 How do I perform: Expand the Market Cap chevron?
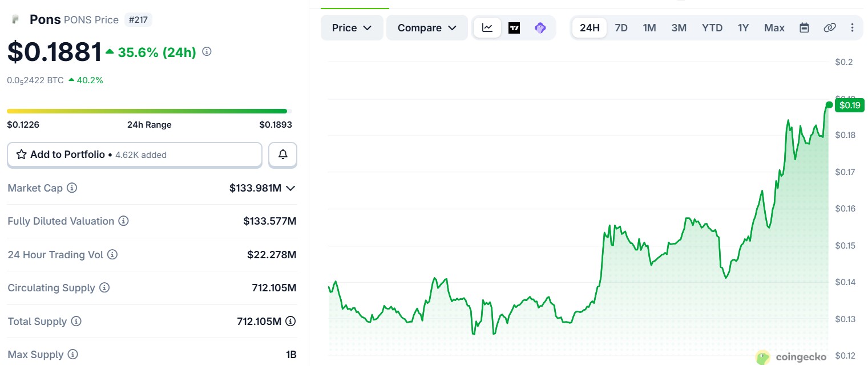290,188
